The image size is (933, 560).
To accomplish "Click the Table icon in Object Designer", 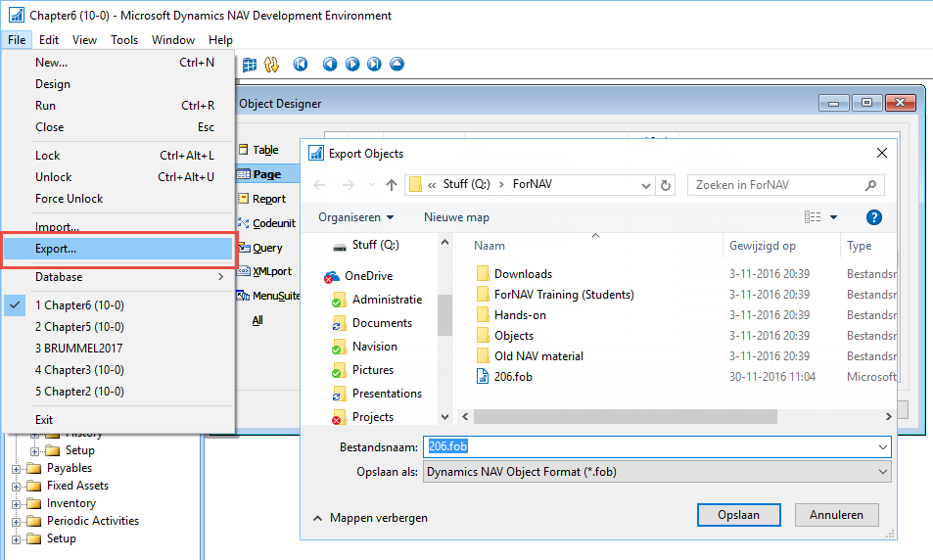I will 244,150.
